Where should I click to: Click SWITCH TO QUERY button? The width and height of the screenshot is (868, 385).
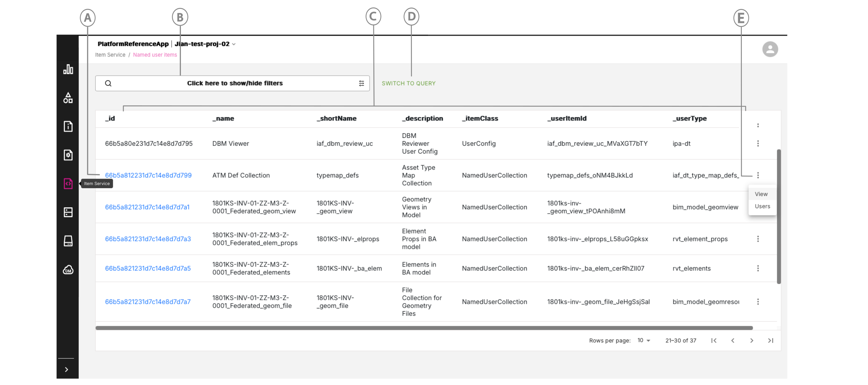(408, 84)
